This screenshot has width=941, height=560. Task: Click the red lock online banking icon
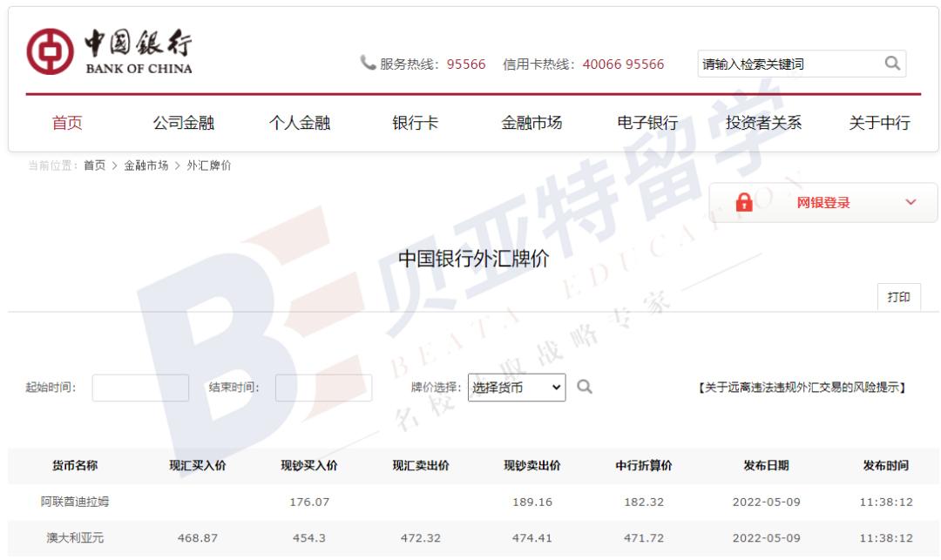point(744,203)
